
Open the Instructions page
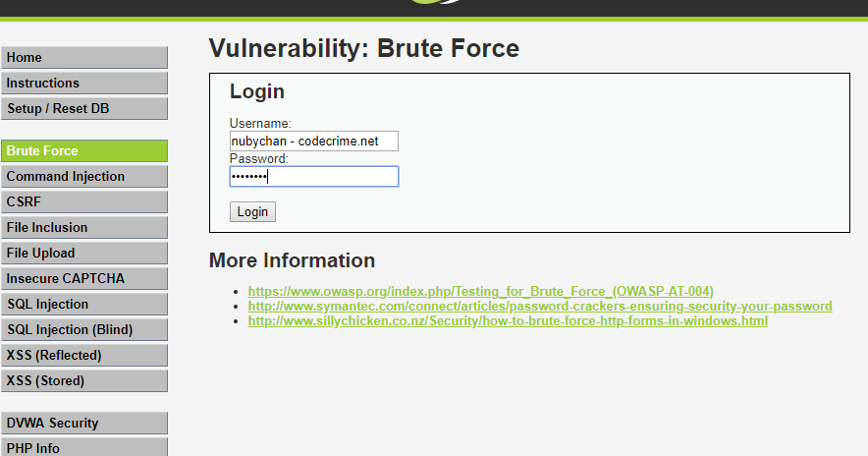84,84
